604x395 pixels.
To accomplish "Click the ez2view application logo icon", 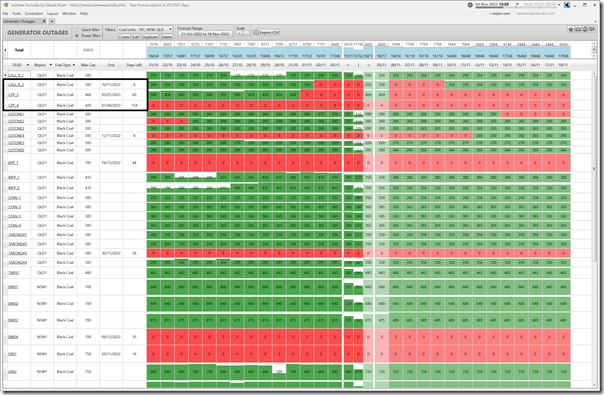I will 5,5.
